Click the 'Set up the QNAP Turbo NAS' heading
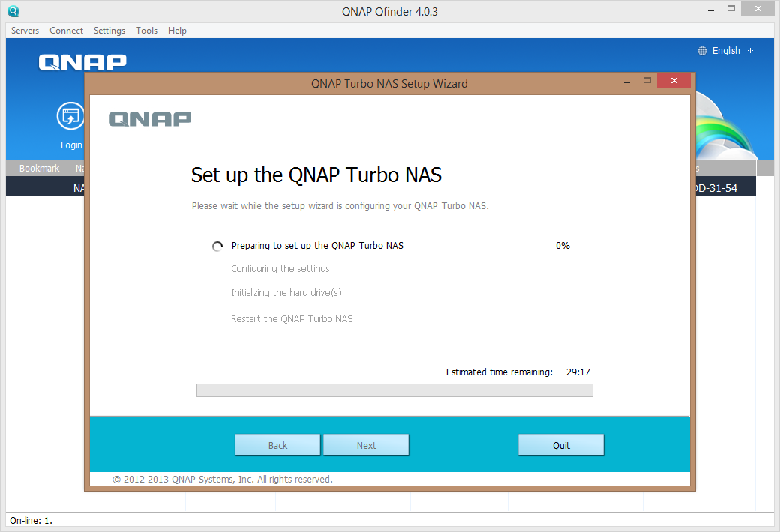This screenshot has width=780, height=532. point(316,175)
